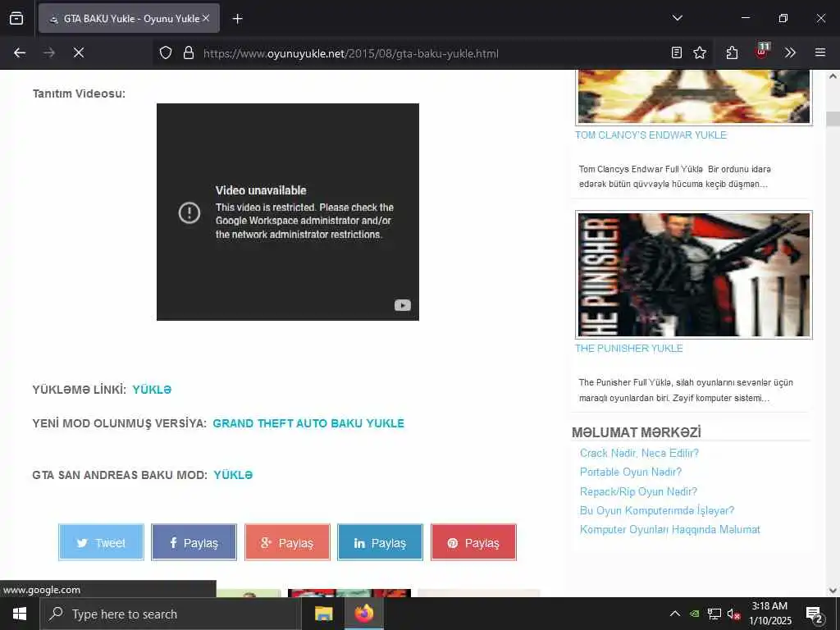
Task: Click page scrollbar down arrow
Action: point(833,590)
